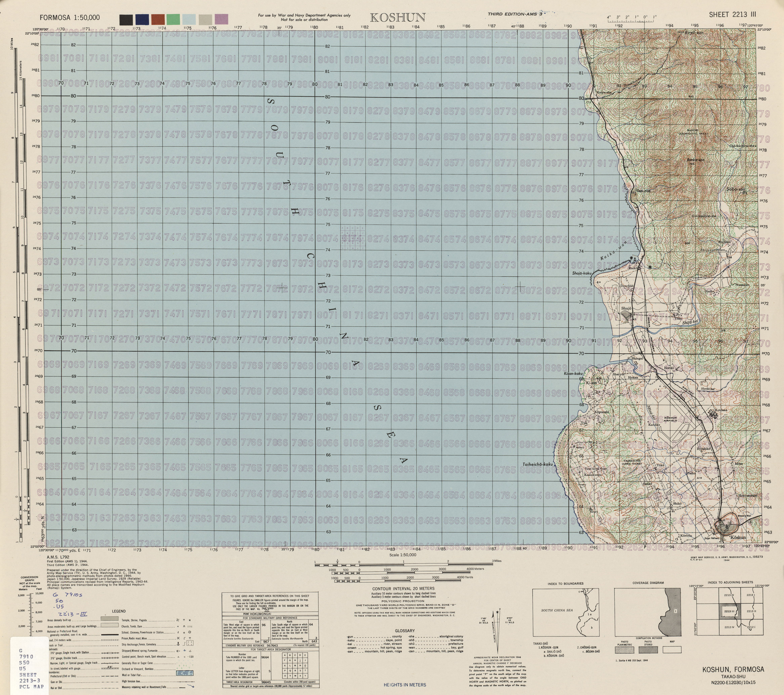Click the Koshun Airfield label on the map
Screen dimensions: 784x695
(x=670, y=419)
